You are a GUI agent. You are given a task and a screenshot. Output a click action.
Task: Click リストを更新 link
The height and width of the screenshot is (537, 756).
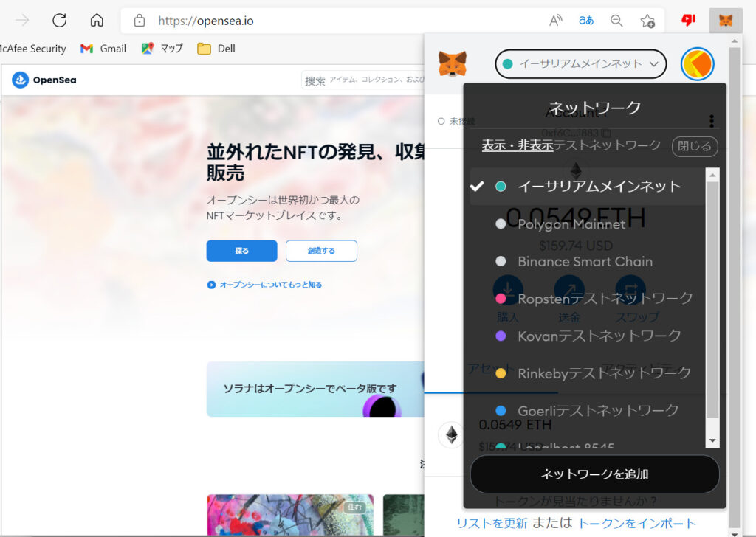pos(492,523)
